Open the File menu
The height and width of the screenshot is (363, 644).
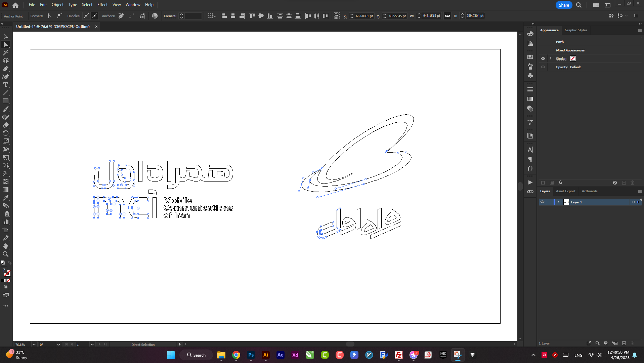pyautogui.click(x=32, y=5)
